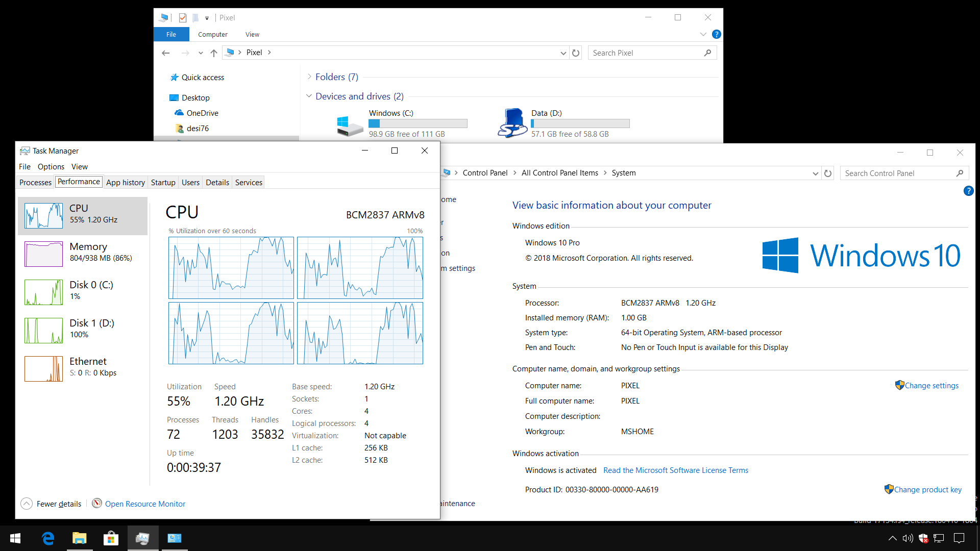Open File Explorer from the taskbar
The height and width of the screenshot is (551, 980).
80,538
